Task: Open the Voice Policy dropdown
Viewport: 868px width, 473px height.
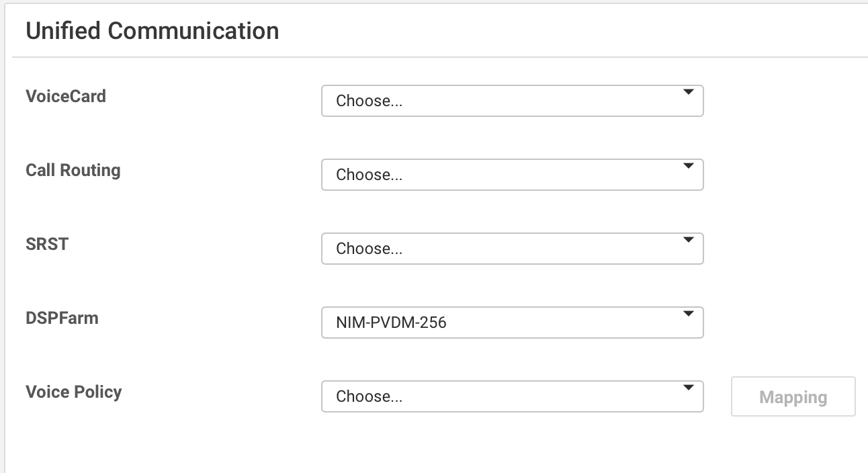Action: [x=513, y=396]
